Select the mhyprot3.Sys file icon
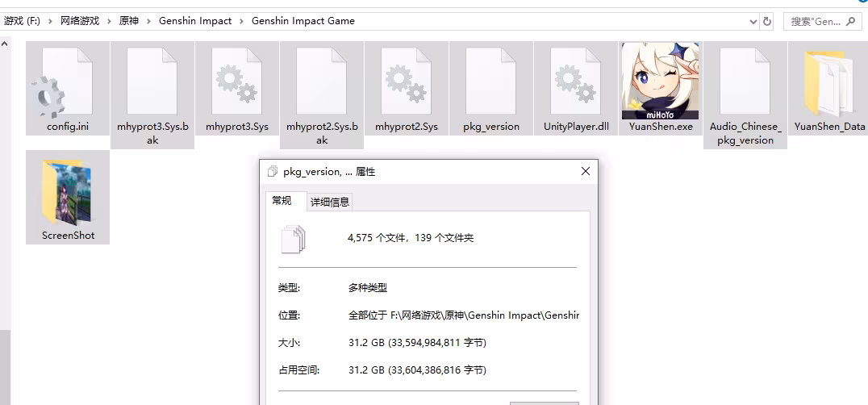This screenshot has width=868, height=405. click(x=237, y=81)
